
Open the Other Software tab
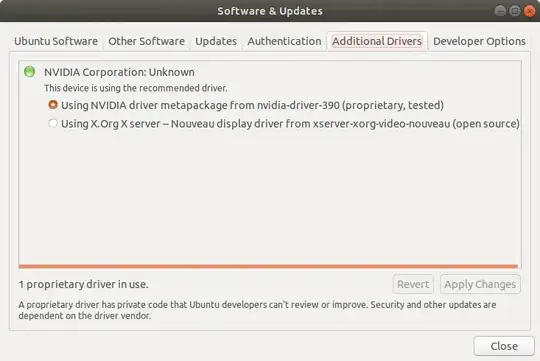coord(146,41)
